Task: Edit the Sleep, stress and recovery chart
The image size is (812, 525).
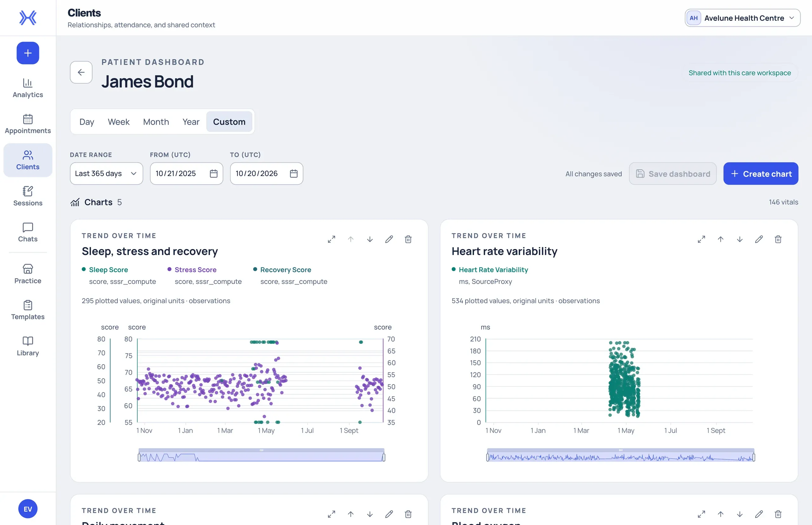Action: coord(389,239)
